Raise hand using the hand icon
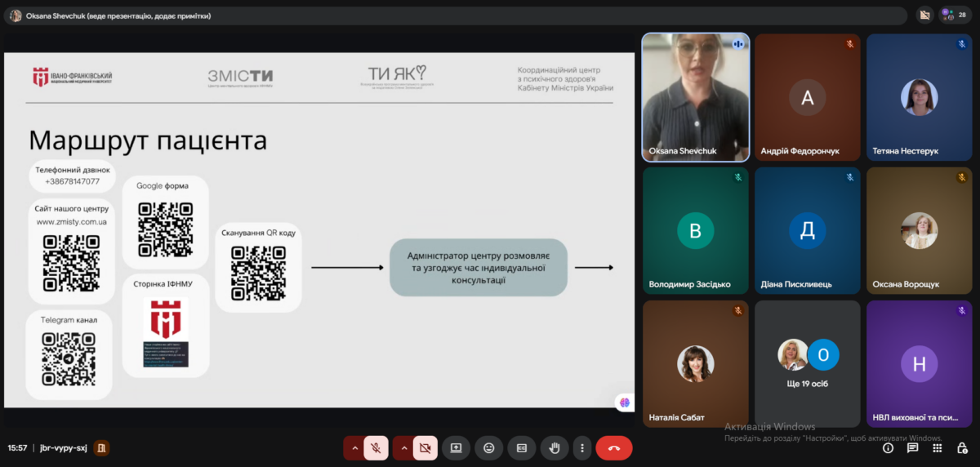The height and width of the screenshot is (467, 980). pos(555,448)
